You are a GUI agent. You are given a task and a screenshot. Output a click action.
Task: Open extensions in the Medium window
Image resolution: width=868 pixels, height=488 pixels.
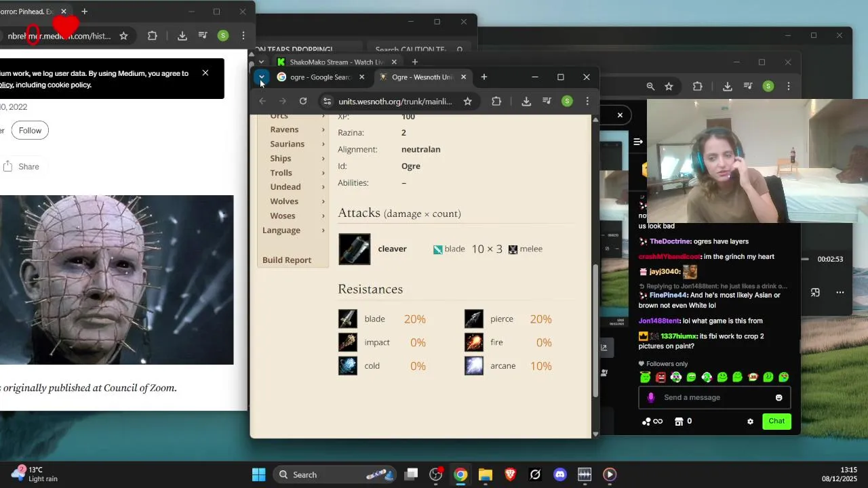[x=153, y=36]
